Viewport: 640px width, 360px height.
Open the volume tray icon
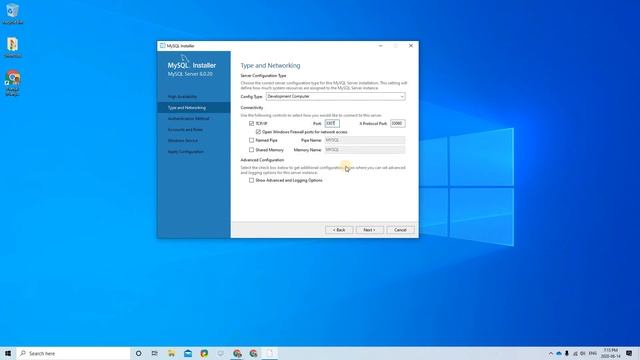coord(583,353)
